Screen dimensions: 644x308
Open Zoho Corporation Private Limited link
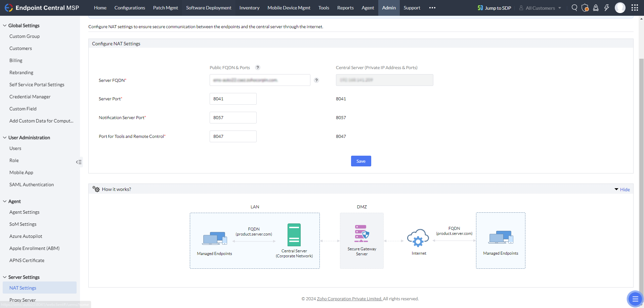(350, 299)
